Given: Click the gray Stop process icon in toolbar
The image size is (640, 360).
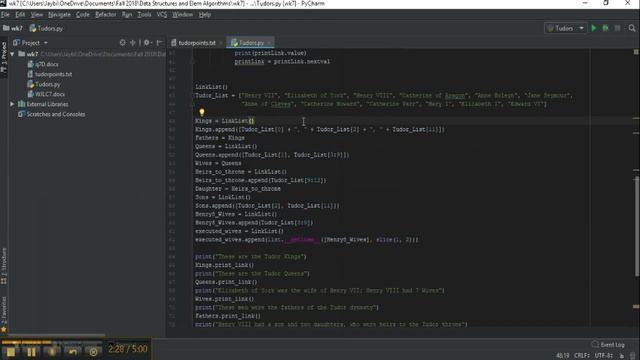Looking at the screenshot, I should 618,28.
